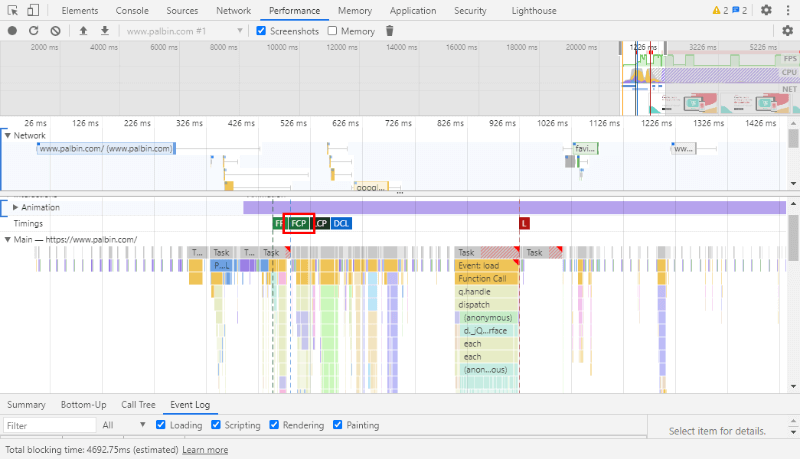Uncheck the Loading filter checkbox

tap(161, 424)
